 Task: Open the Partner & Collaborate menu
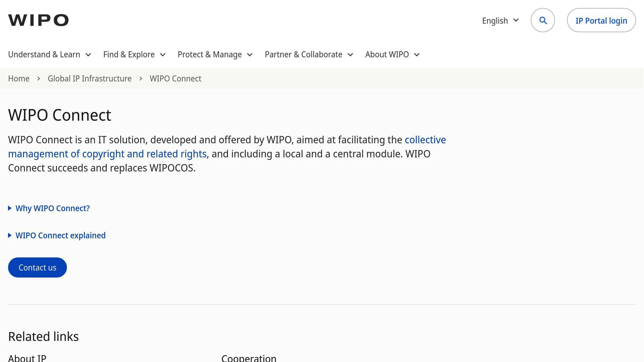tap(309, 54)
